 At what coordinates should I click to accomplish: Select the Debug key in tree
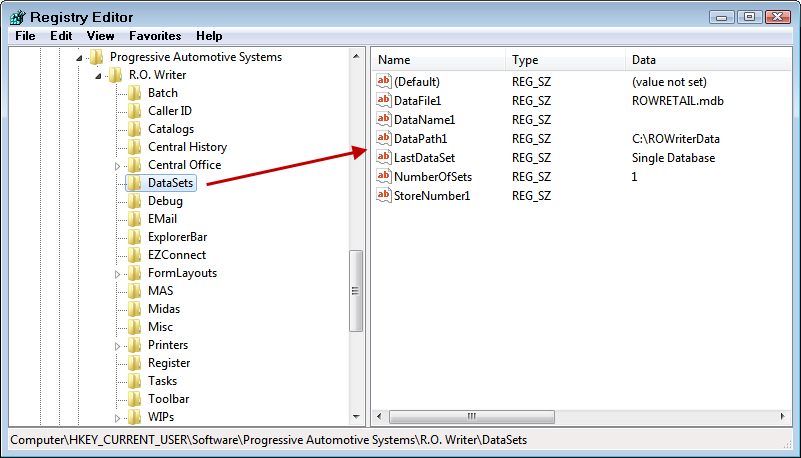[x=165, y=201]
